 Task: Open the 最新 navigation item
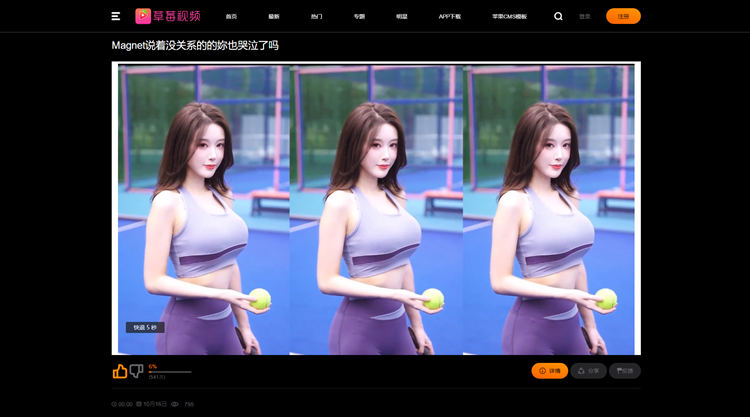(274, 17)
